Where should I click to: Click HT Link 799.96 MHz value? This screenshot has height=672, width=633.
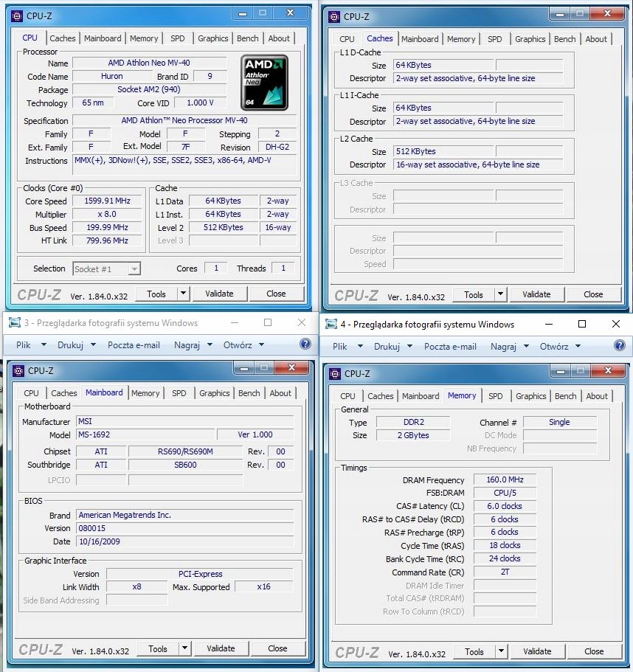click(x=107, y=240)
